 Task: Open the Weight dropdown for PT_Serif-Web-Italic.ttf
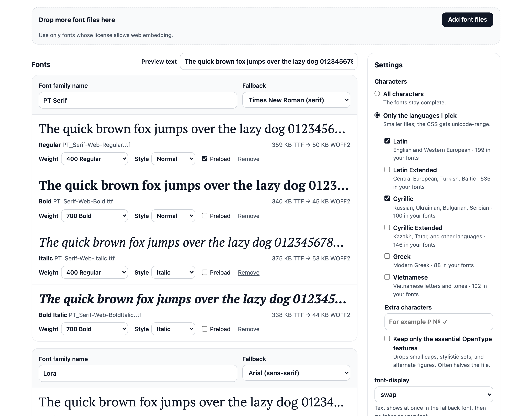[94, 272]
